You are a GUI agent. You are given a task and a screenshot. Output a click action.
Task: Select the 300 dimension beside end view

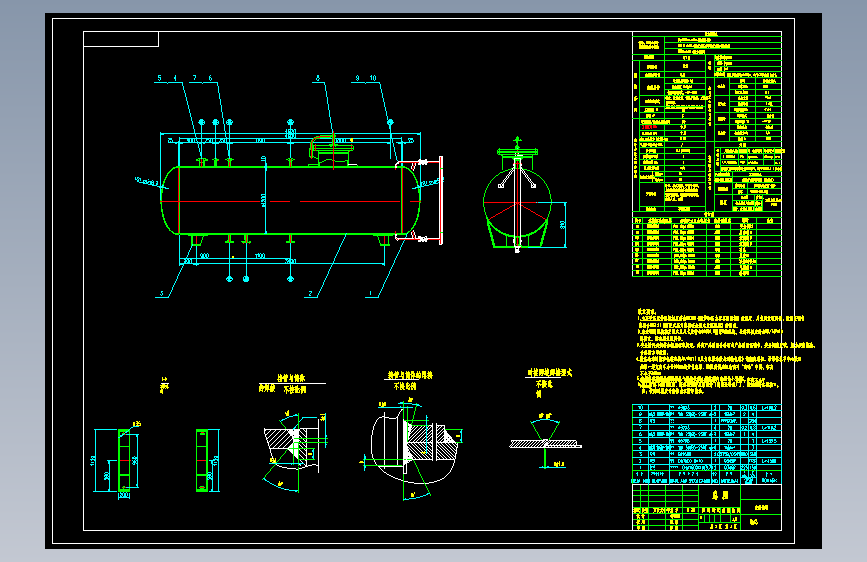(x=562, y=225)
